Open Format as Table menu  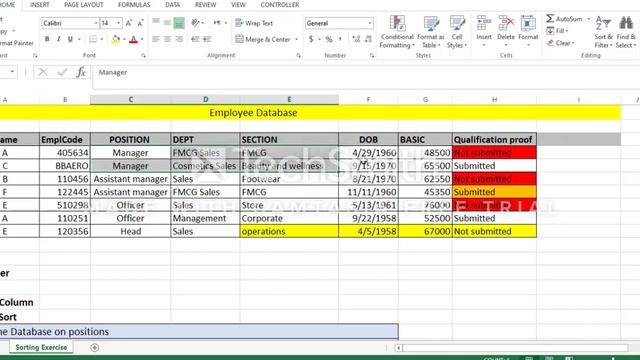pos(431,32)
